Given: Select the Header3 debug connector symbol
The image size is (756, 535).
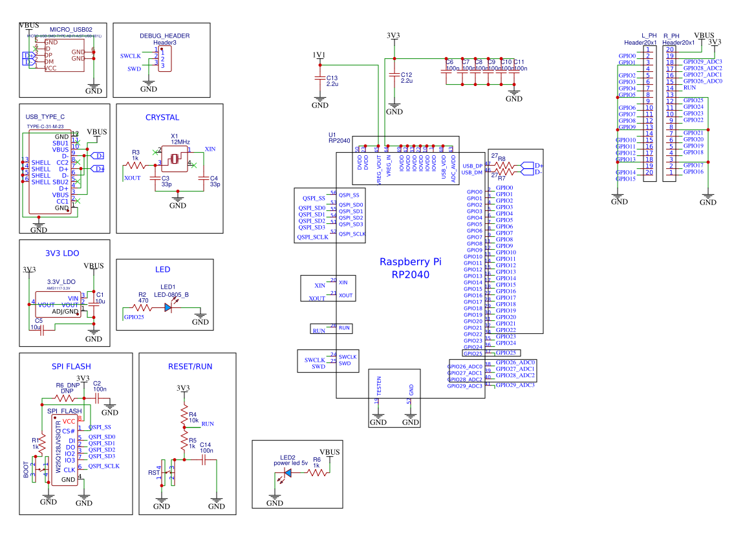Looking at the screenshot, I should [x=164, y=59].
